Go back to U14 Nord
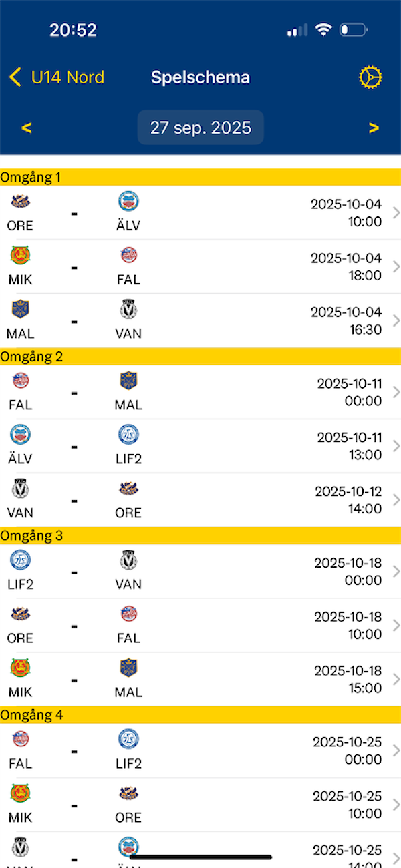This screenshot has height=868, width=401. coord(57,77)
